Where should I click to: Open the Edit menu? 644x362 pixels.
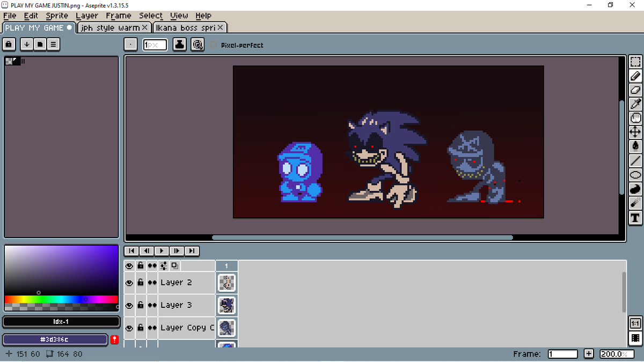[31, 16]
